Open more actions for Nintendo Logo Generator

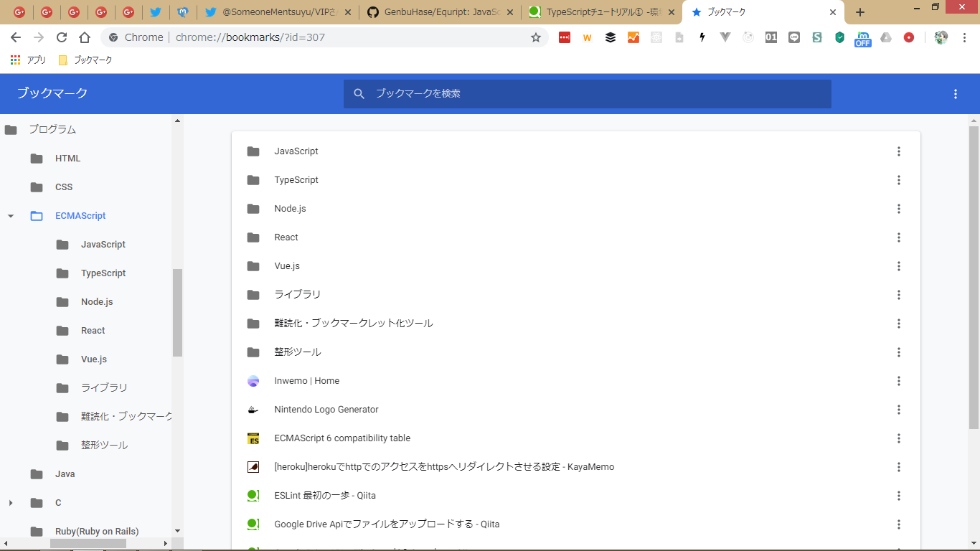click(898, 410)
